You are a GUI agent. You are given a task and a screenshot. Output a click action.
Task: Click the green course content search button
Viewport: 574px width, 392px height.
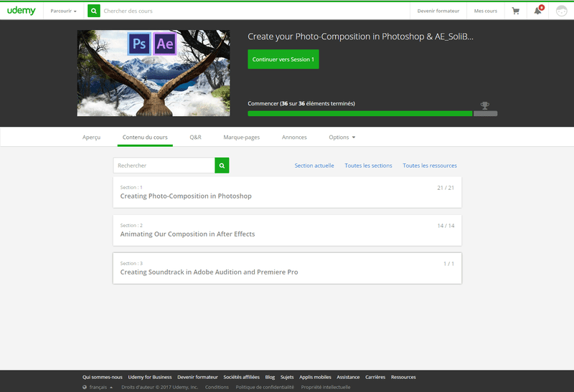[x=222, y=166]
